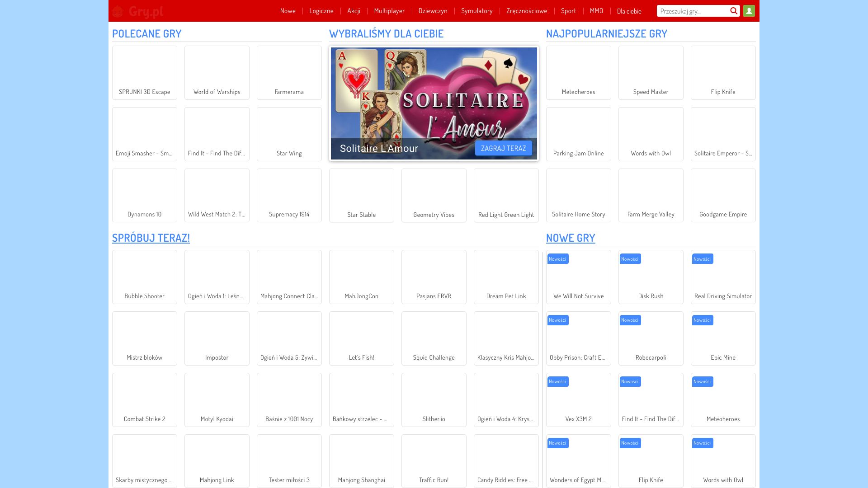Open the Solitaire Emperor game tile
Image resolution: width=868 pixels, height=488 pixels.
point(723,134)
